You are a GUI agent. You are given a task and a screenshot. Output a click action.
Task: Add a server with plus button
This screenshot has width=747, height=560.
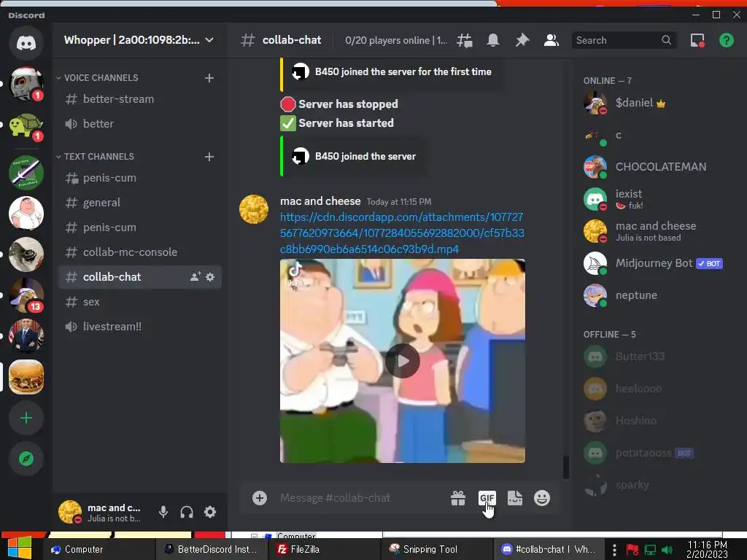coord(26,418)
